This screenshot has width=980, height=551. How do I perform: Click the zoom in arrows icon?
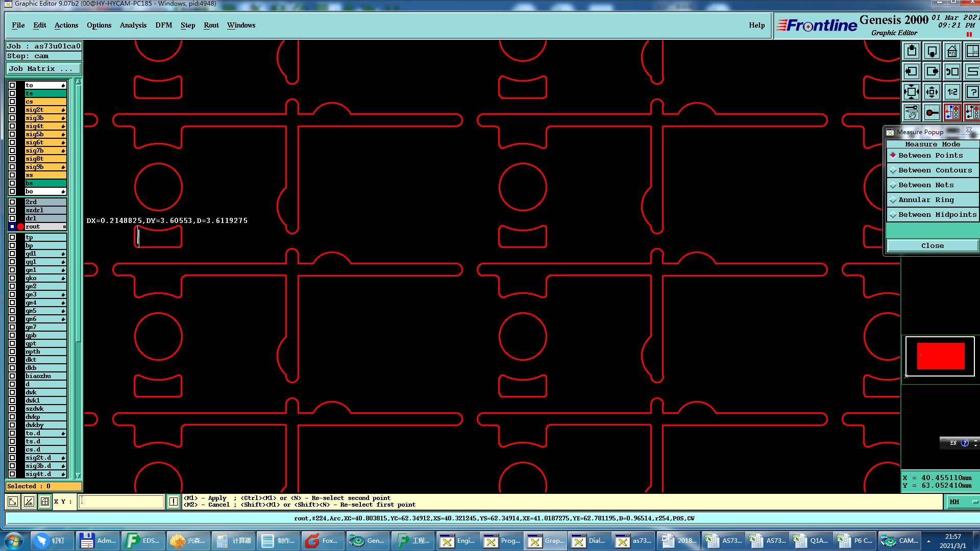click(912, 92)
